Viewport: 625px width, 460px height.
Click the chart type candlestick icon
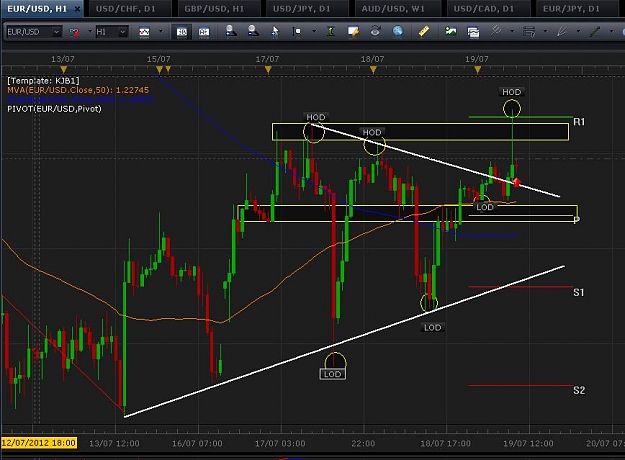(144, 32)
